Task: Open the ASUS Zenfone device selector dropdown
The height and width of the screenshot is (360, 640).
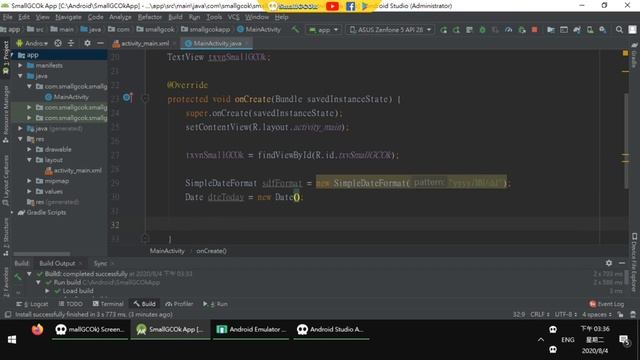Action: click(391, 30)
